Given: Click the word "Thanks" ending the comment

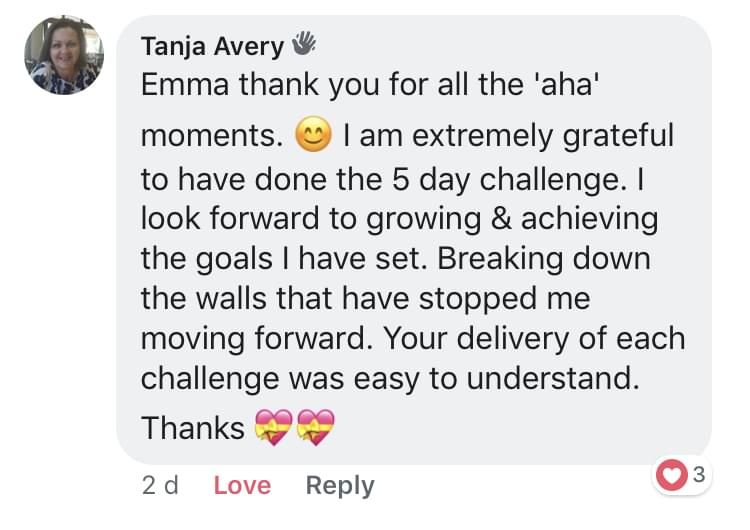Looking at the screenshot, I should point(193,428).
